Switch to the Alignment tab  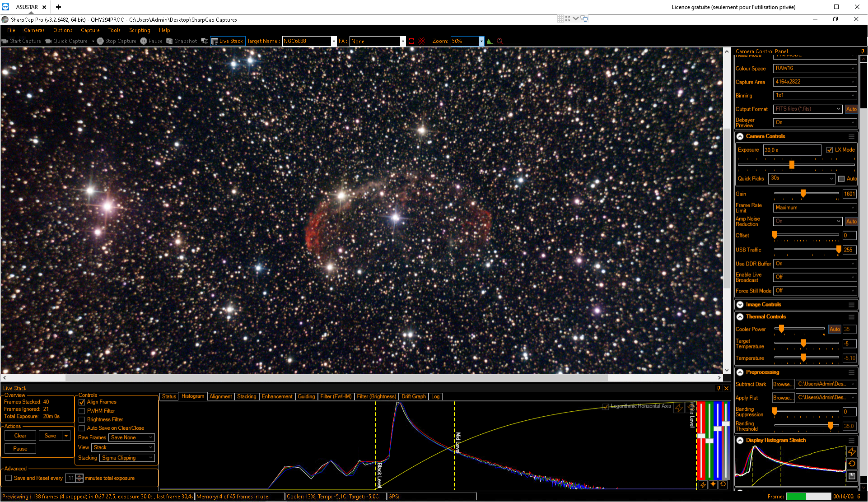click(x=221, y=396)
